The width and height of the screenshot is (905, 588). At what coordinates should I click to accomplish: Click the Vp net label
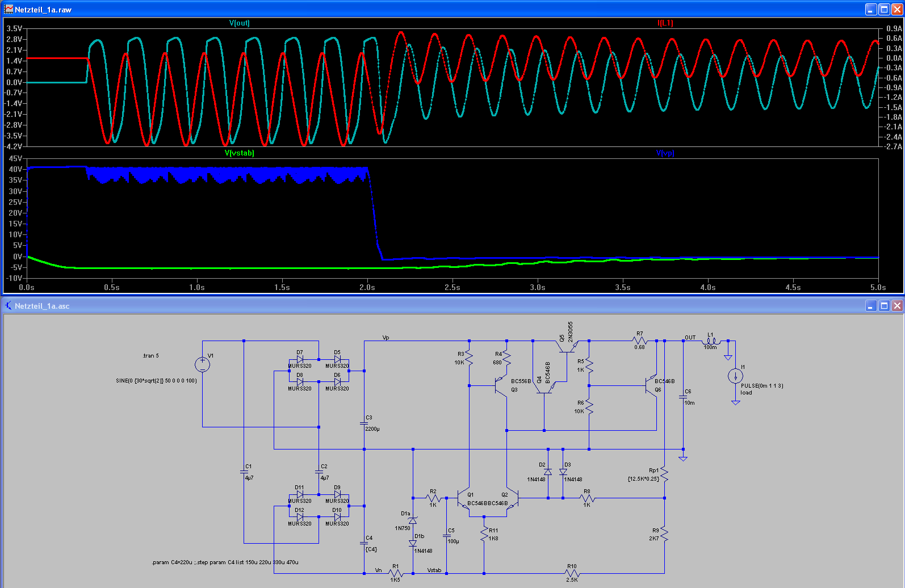[386, 338]
